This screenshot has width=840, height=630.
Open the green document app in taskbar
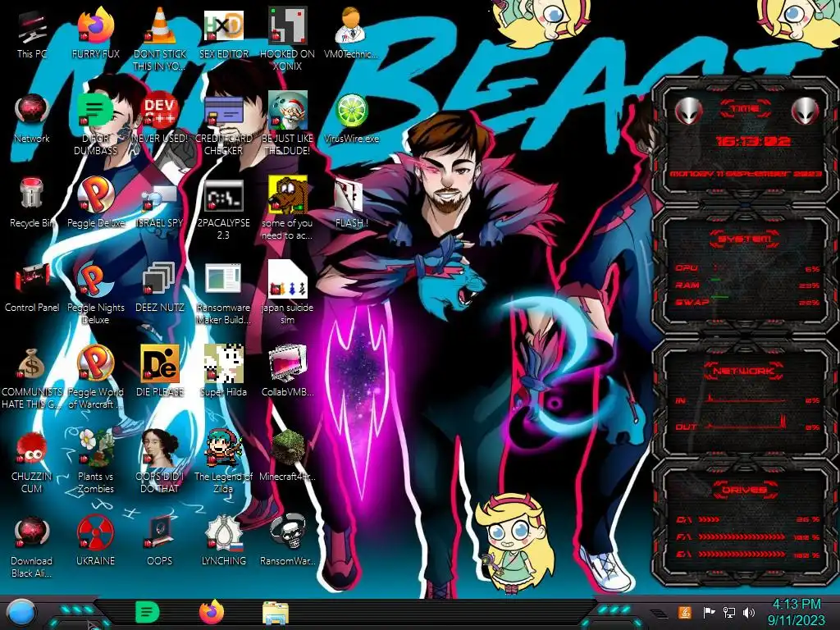tap(147, 612)
